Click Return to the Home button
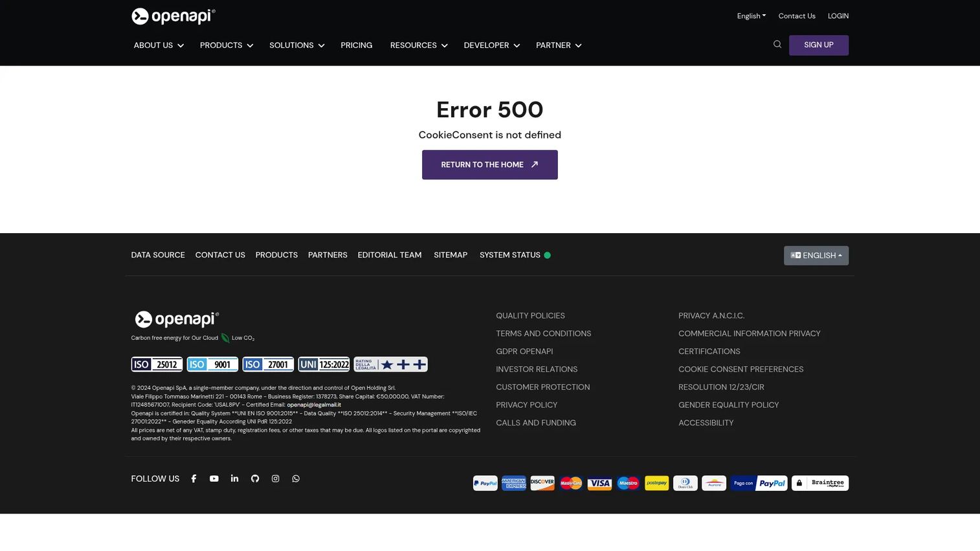 [x=490, y=165]
